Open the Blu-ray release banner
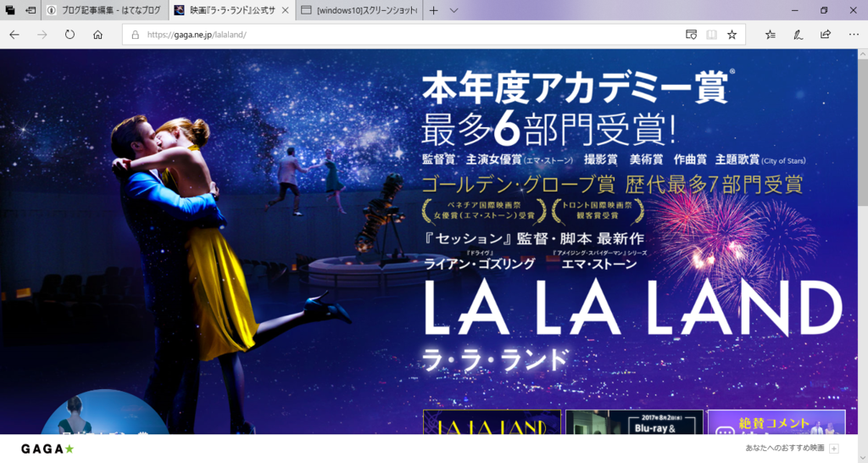868x463 pixels. click(x=634, y=422)
